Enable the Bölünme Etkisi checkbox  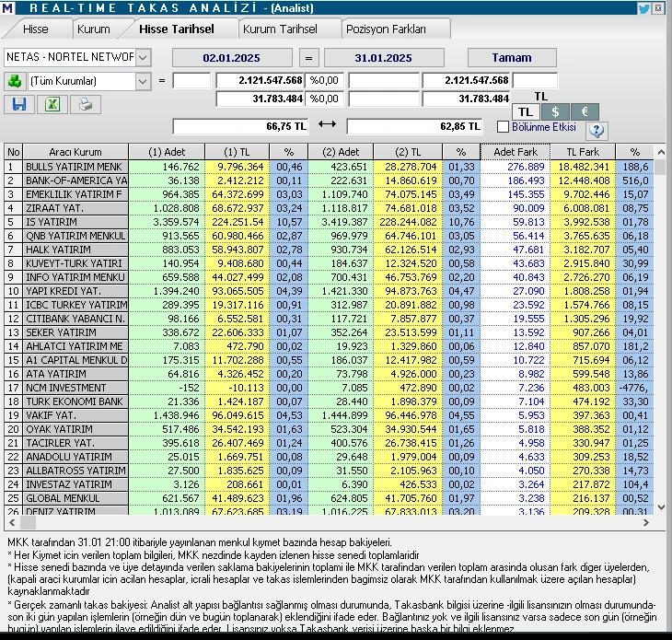pyautogui.click(x=504, y=127)
